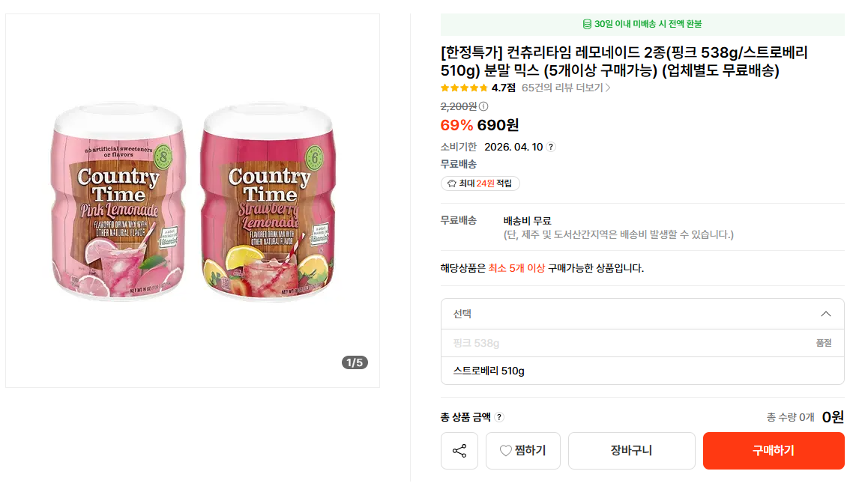Screen dimensions: 868x486
Task: Click the 4.7점 rating score
Action: (x=504, y=88)
